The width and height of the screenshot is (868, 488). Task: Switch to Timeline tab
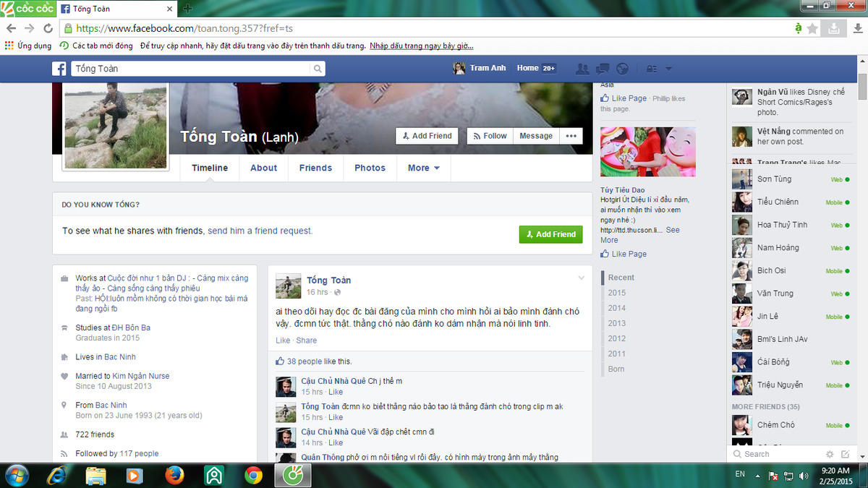210,168
